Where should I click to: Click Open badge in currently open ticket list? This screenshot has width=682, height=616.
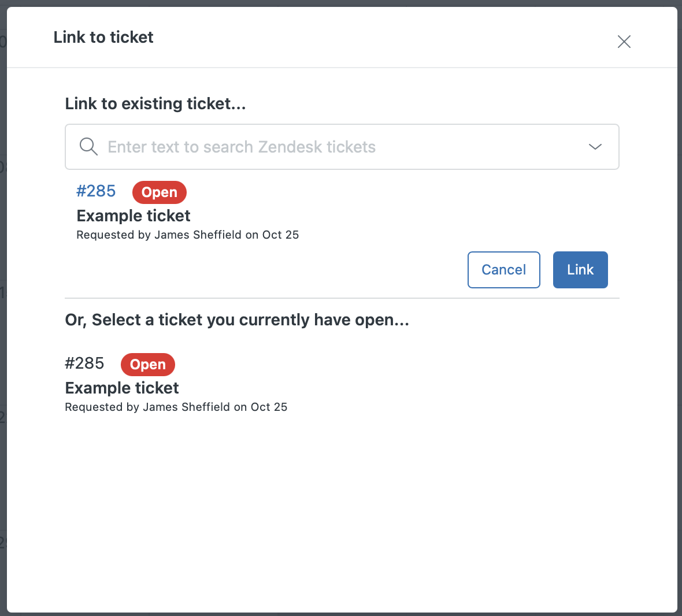pos(148,365)
